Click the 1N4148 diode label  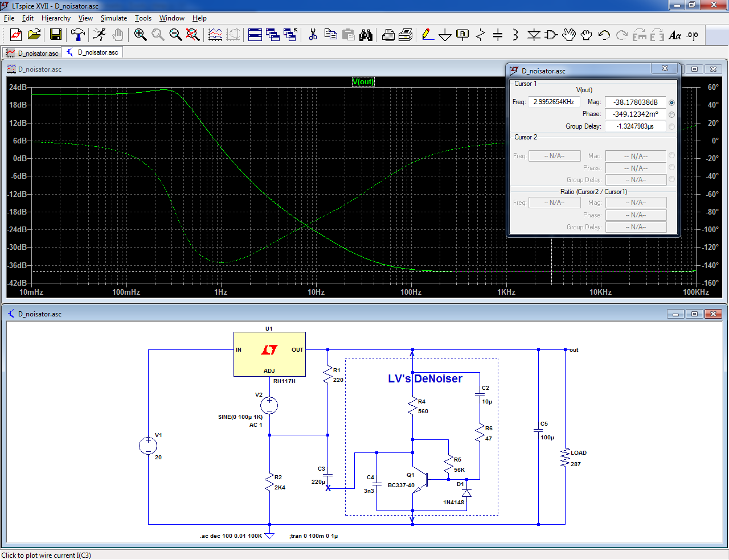pos(453,503)
